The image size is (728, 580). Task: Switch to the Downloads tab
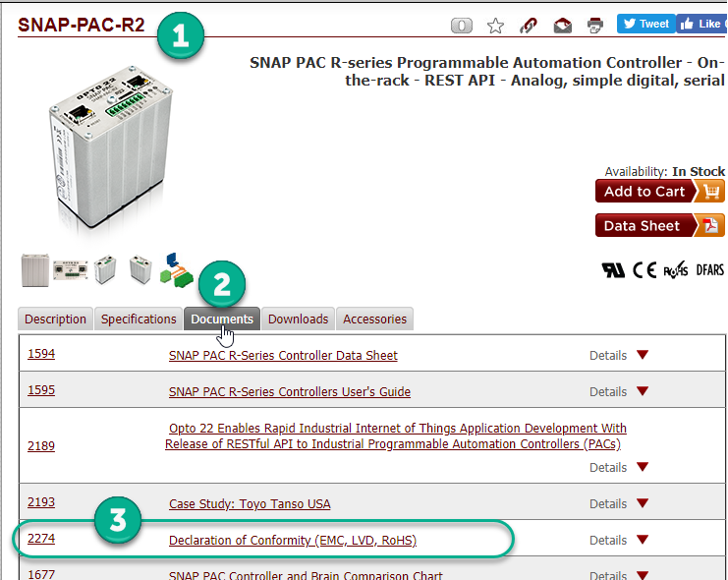click(298, 319)
